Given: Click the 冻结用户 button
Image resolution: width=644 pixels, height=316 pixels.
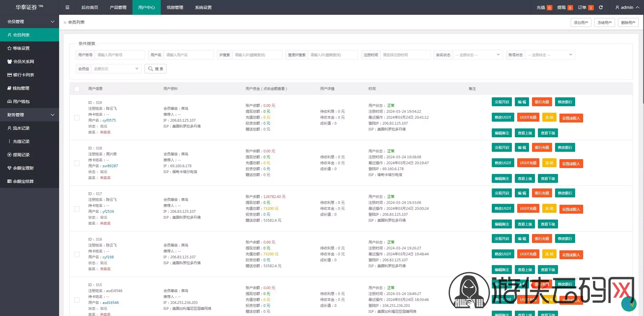Looking at the screenshot, I should [604, 22].
